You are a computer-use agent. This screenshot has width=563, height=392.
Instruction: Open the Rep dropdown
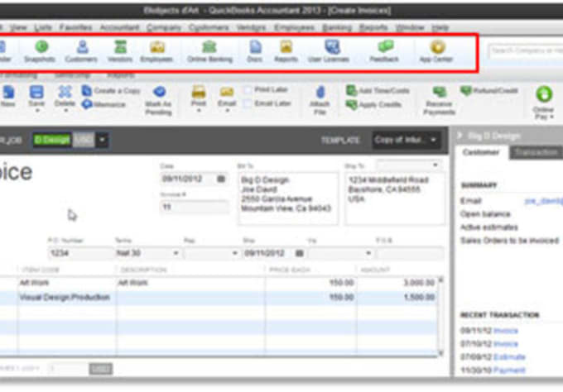235,253
